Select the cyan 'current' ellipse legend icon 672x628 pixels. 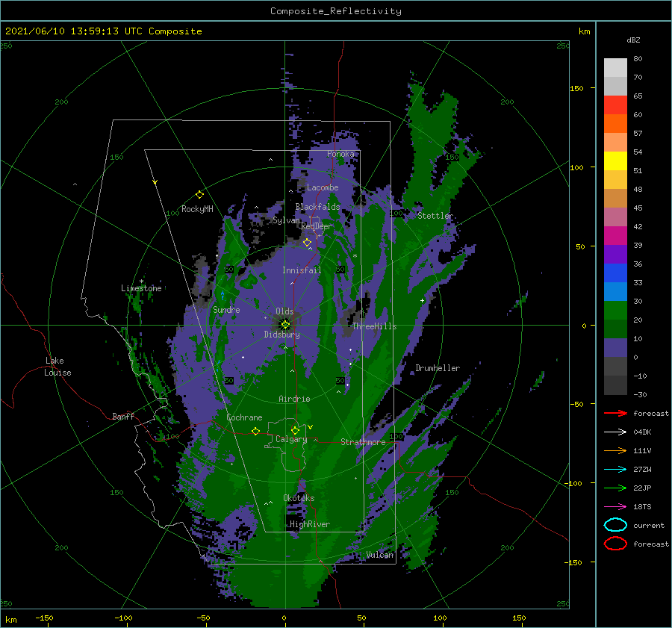click(615, 525)
